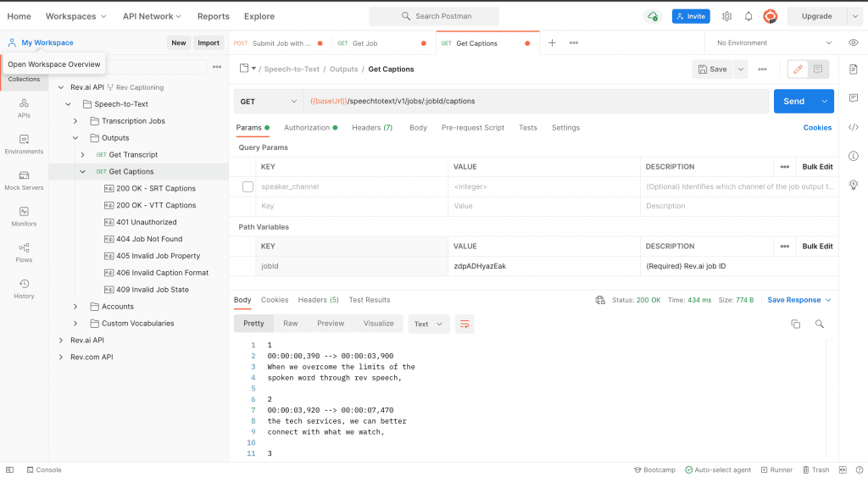
Task: Click Bulk Edit for Query Params
Action: [817, 167]
